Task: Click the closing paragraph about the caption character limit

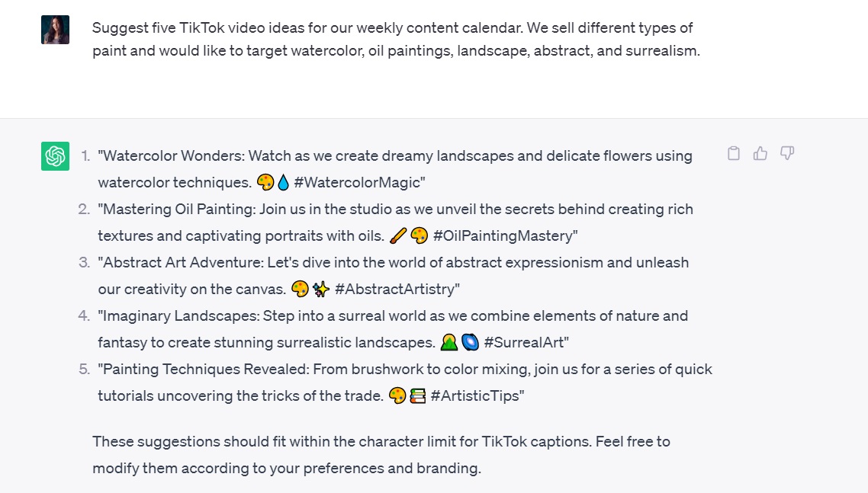Action: point(381,455)
